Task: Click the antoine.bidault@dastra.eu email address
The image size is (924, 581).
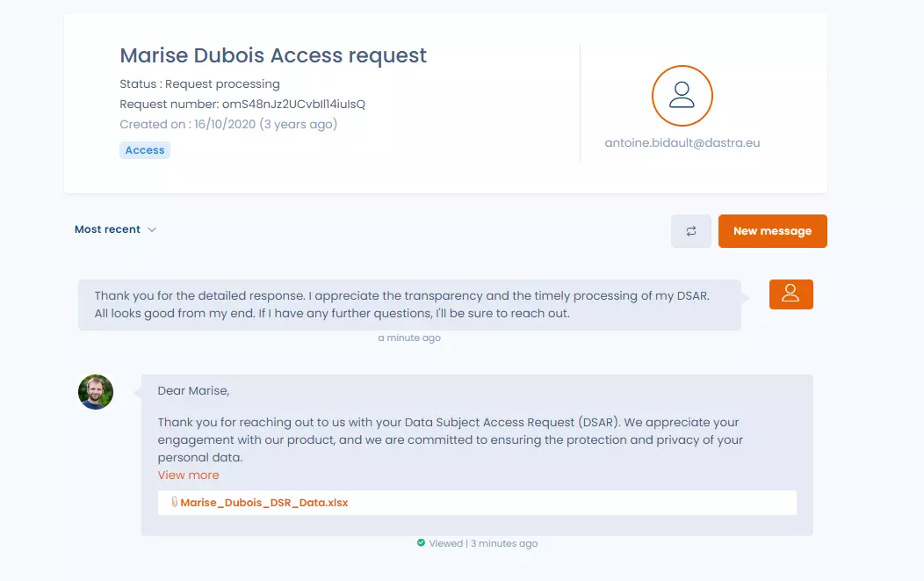Action: pyautogui.click(x=682, y=142)
